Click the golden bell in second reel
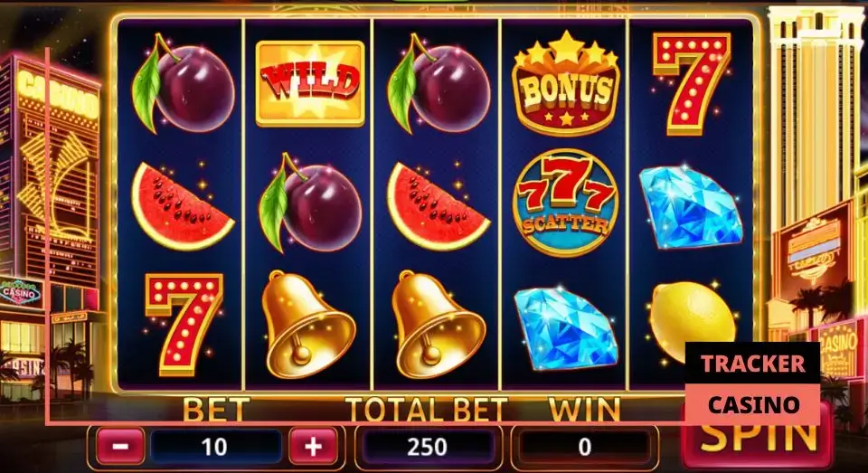Viewport: 868px width, 473px height. [x=307, y=324]
